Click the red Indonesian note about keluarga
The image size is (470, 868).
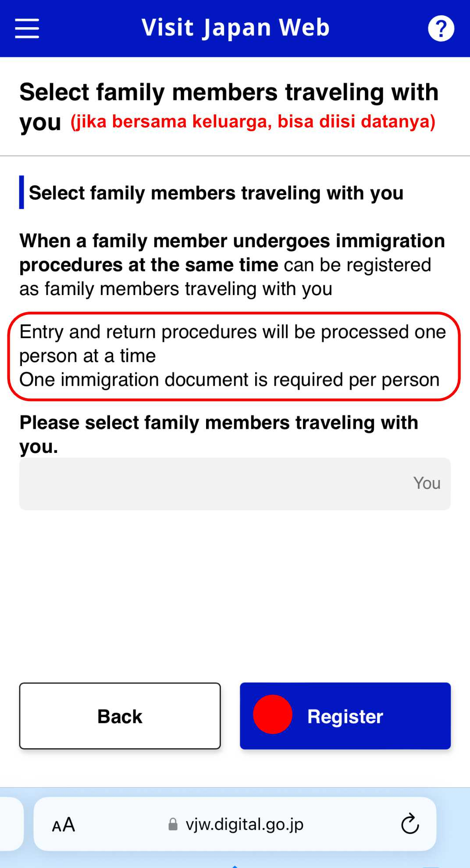[253, 122]
